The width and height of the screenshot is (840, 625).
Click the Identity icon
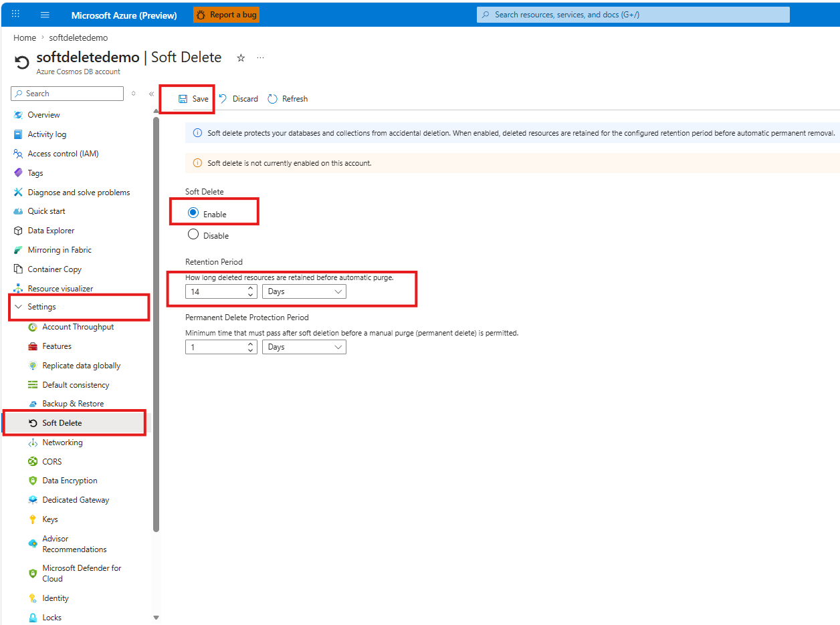pos(33,598)
